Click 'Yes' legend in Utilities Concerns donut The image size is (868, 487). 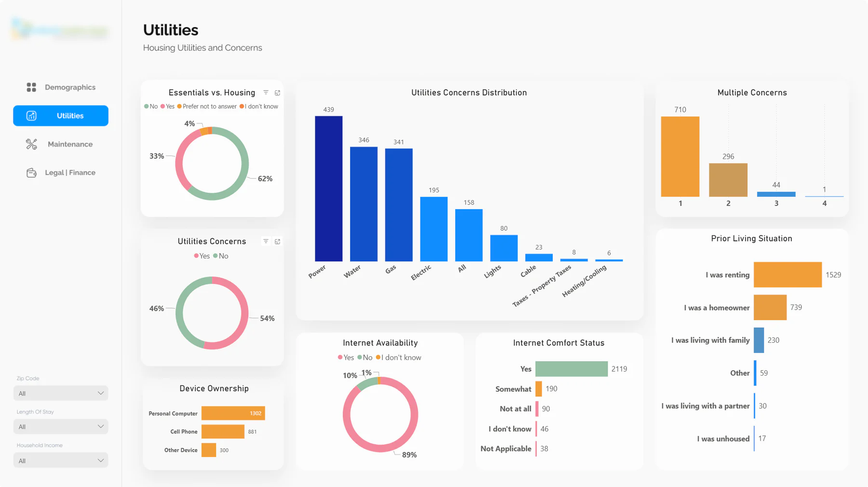coord(202,256)
